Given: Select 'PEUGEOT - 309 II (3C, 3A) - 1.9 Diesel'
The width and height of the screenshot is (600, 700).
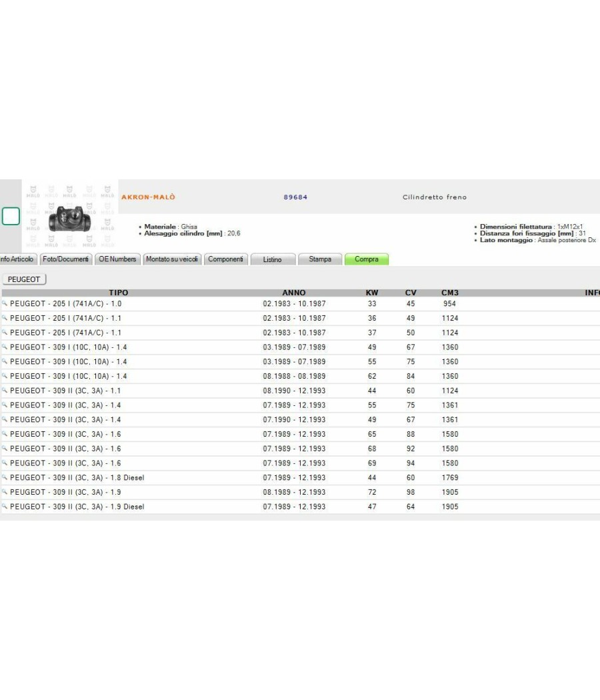Looking at the screenshot, I should 77,507.
